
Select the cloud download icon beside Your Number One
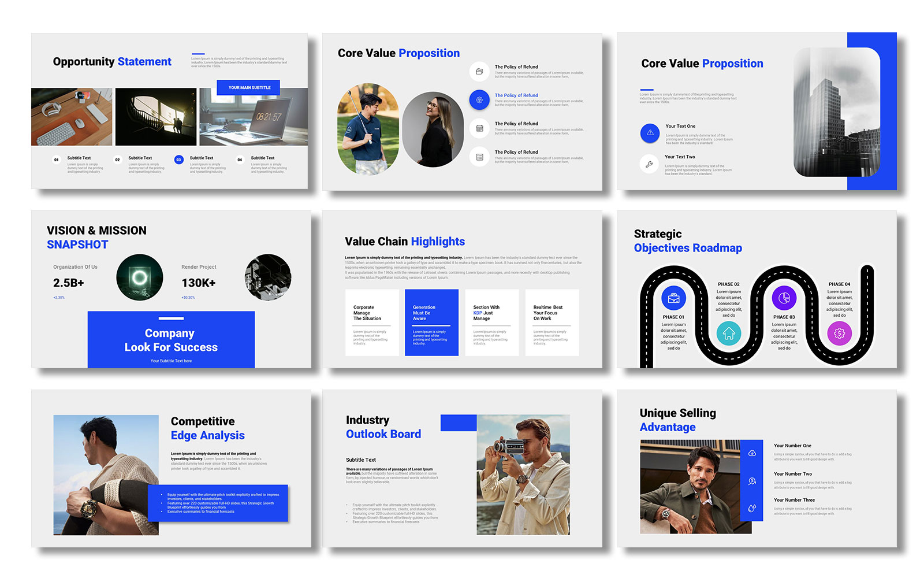752,453
